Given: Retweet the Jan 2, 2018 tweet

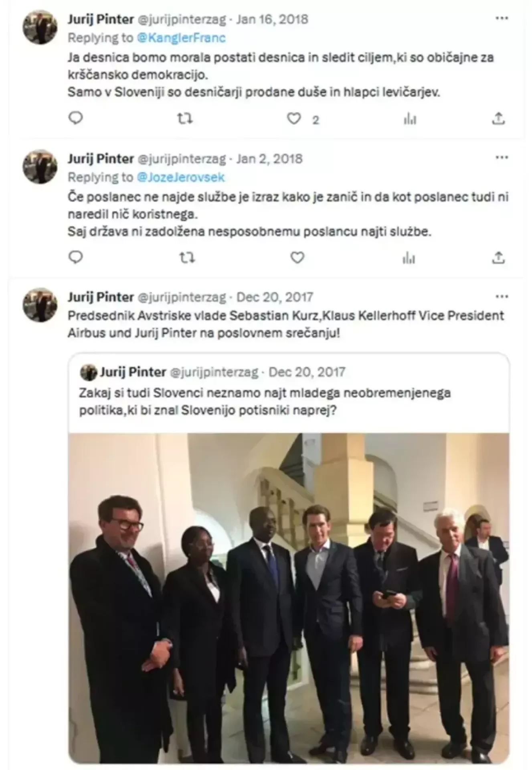Looking at the screenshot, I should (x=186, y=257).
